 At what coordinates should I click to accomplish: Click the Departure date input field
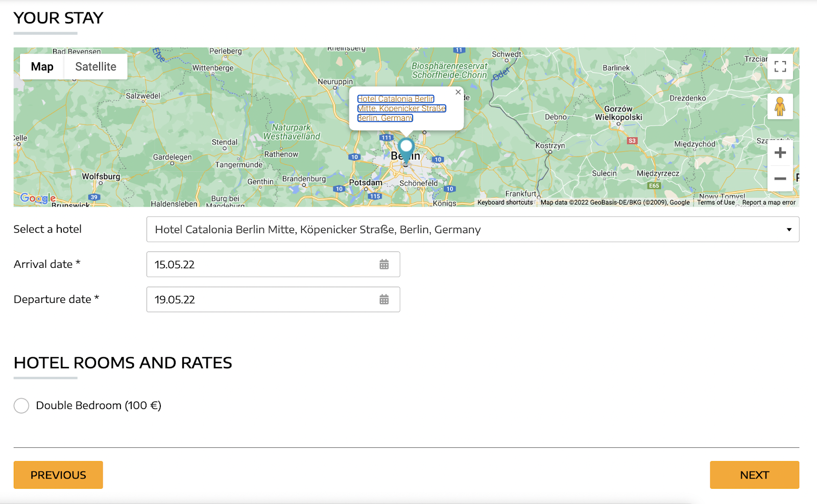tap(273, 299)
